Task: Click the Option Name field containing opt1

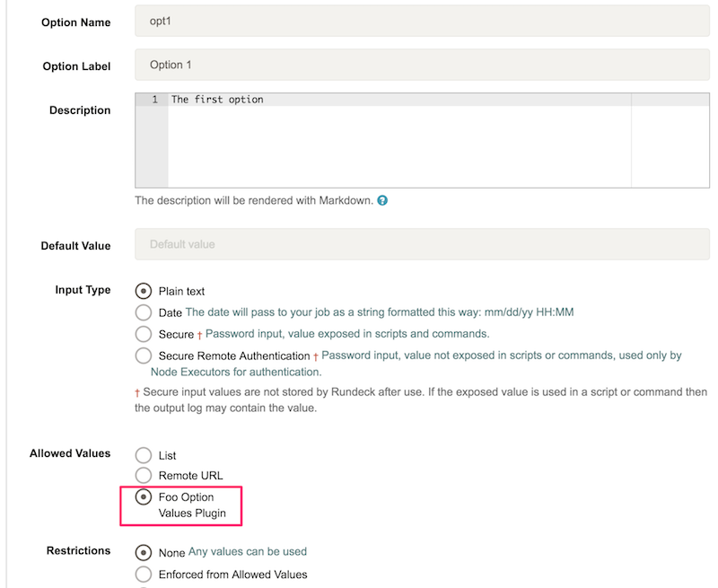Action: [422, 21]
